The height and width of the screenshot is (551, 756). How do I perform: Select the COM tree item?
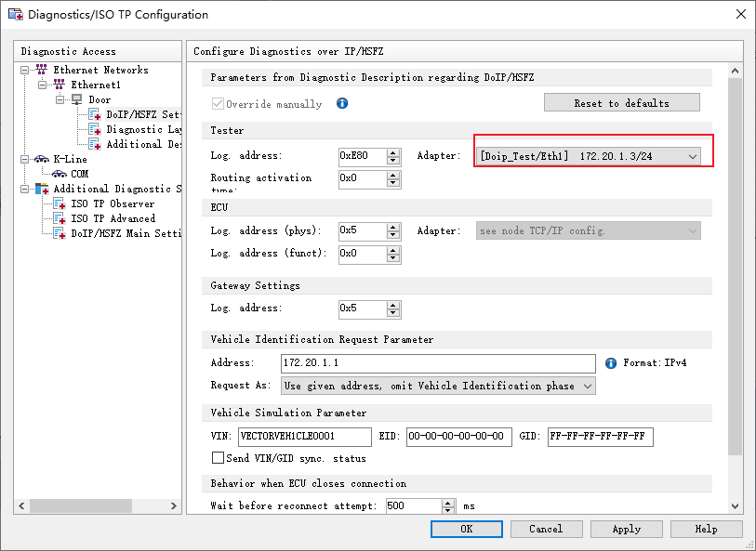pyautogui.click(x=80, y=174)
